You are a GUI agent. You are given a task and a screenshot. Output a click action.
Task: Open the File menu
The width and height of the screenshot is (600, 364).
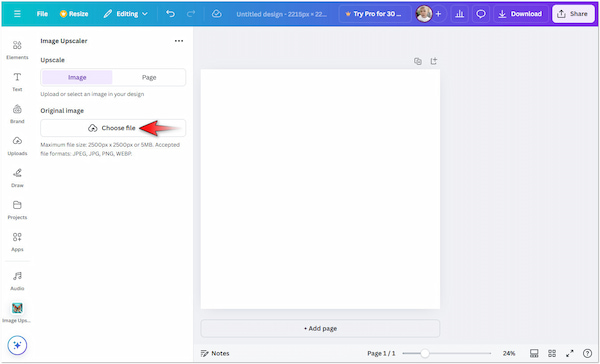tap(42, 14)
